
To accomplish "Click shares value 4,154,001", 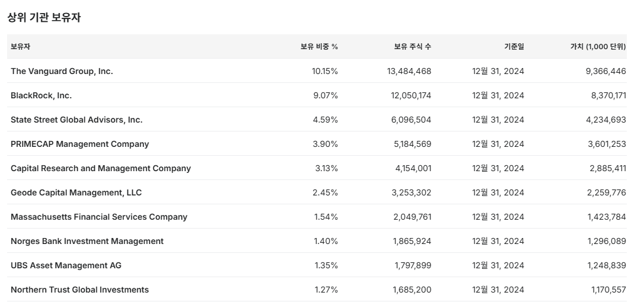I will 413,168.
